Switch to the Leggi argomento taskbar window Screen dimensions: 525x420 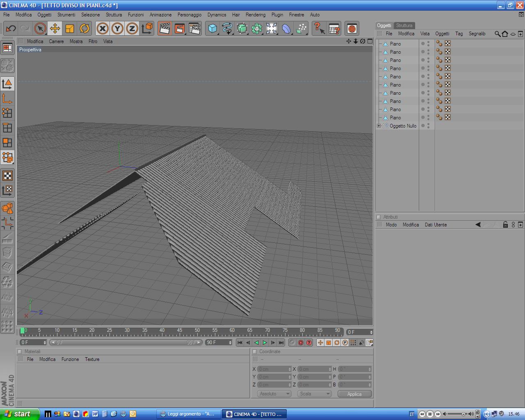click(189, 414)
